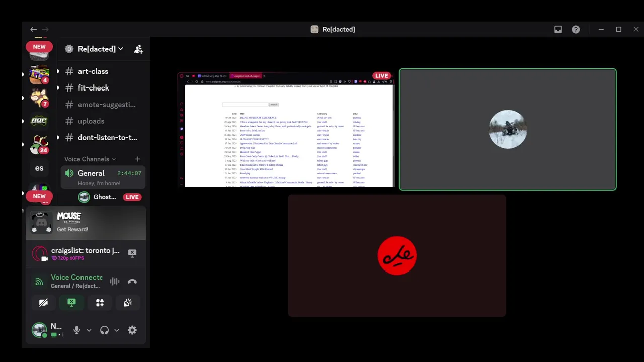This screenshot has width=644, height=362.
Task: Click General / Re[dact... connection text
Action: click(x=75, y=286)
